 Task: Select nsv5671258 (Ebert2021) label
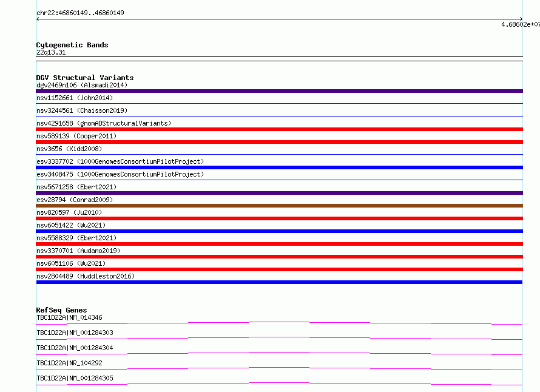click(x=76, y=187)
